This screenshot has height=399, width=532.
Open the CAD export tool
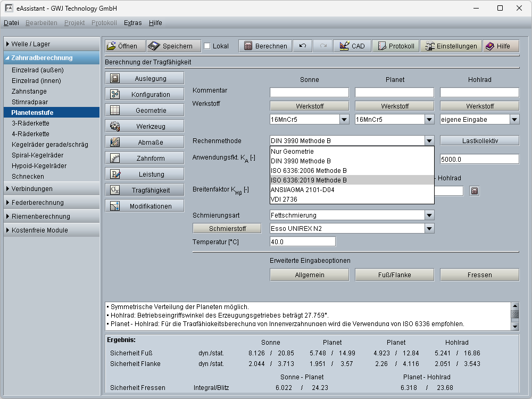(352, 46)
